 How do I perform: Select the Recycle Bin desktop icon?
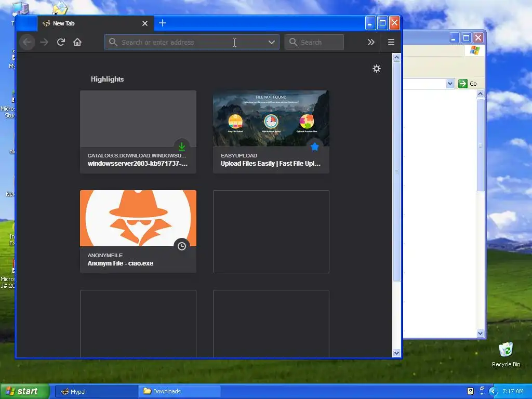[x=506, y=354]
